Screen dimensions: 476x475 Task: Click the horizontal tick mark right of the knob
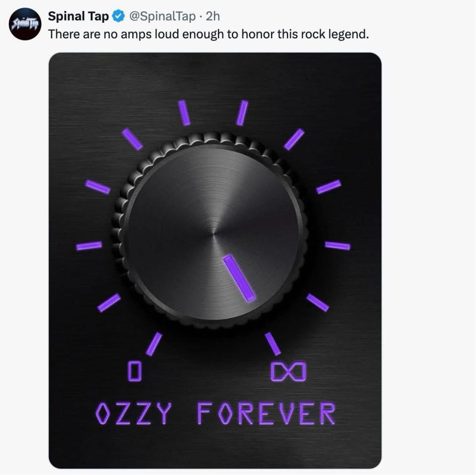[x=337, y=246]
